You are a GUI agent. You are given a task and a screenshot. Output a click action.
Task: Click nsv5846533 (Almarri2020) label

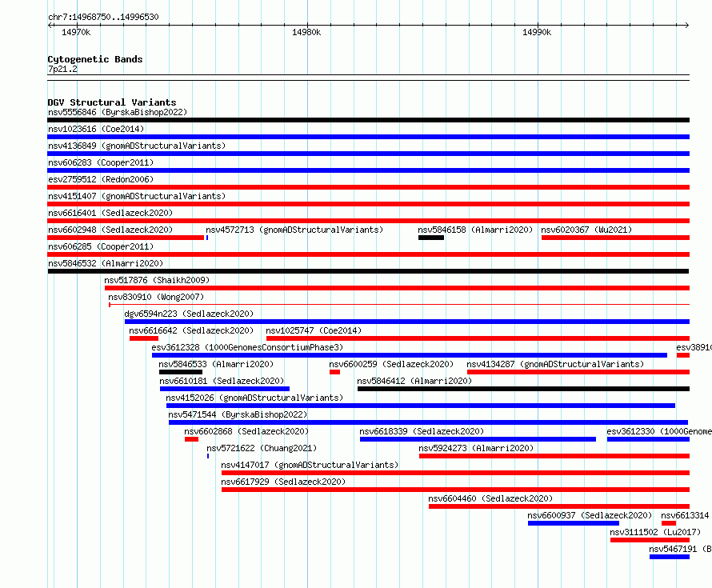pos(216,364)
